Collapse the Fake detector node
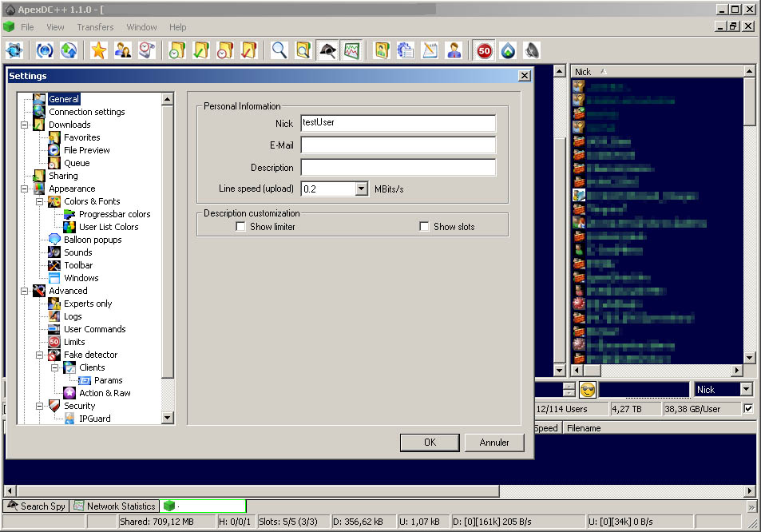The height and width of the screenshot is (532, 761). 40,355
